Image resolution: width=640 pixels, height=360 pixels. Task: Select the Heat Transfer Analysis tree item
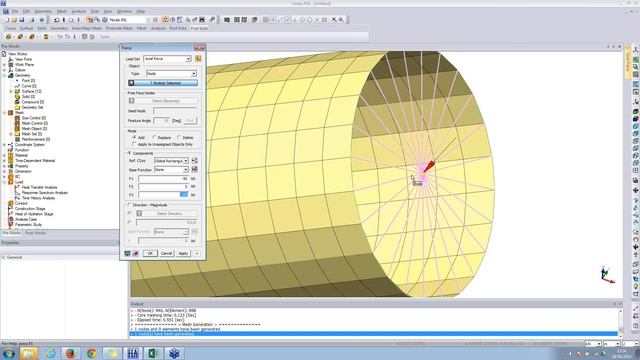[40, 187]
